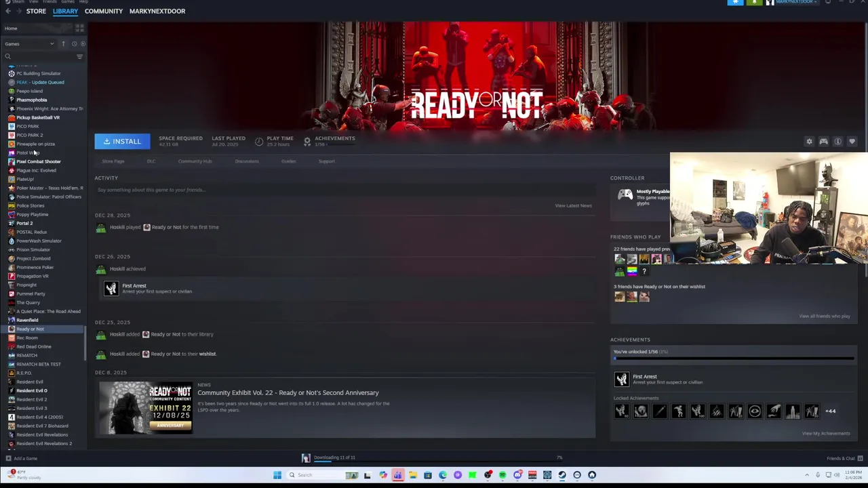Show the +44 more locked achievements

click(x=830, y=411)
